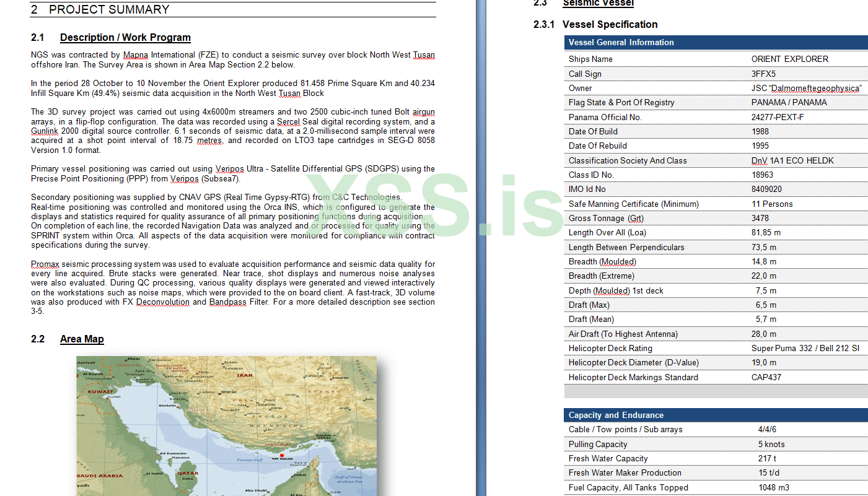Click 'Air Draft (To Highest Antenna)' label

[623, 334]
